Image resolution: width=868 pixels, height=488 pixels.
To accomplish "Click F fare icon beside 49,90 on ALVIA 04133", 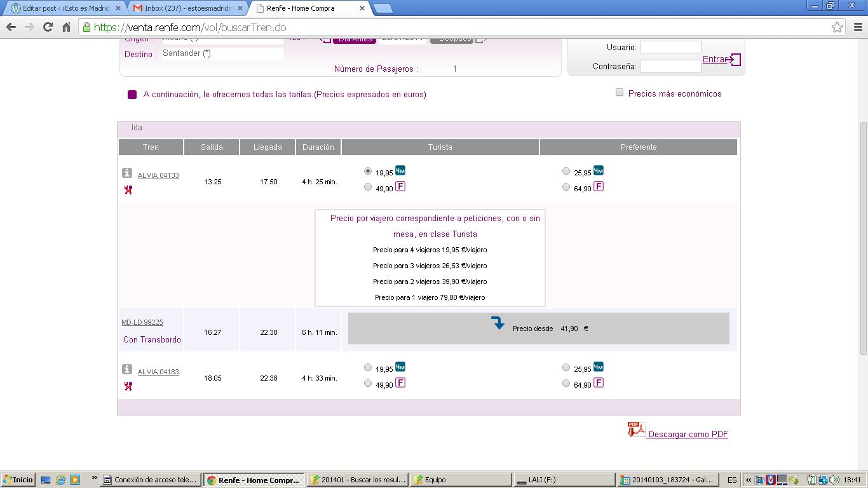I will tap(400, 186).
